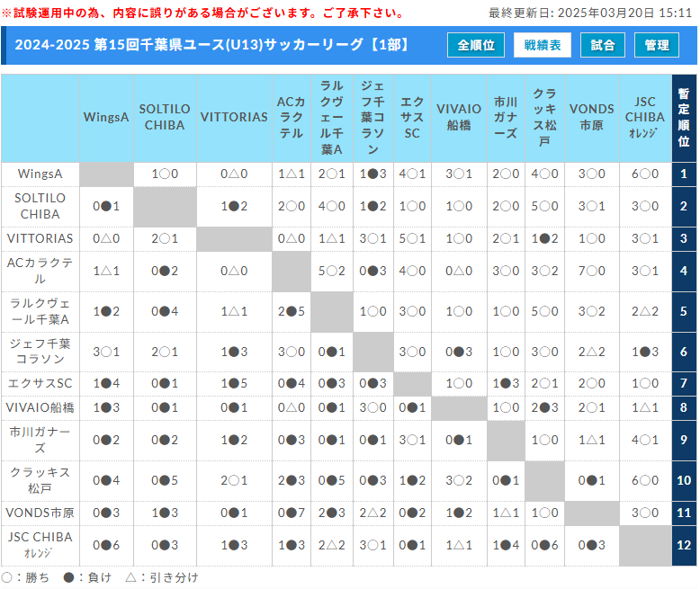Select the 戦績表 results table tab
The width and height of the screenshot is (700, 589).
543,45
